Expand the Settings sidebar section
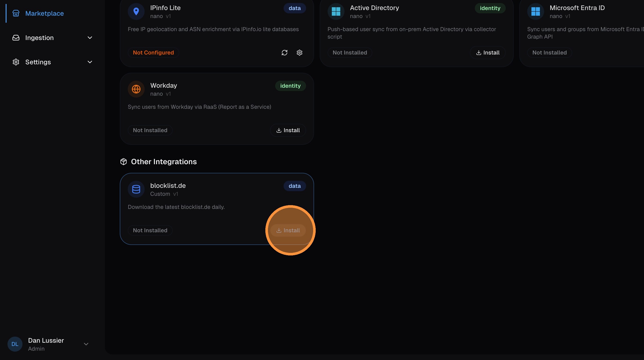 tap(89, 62)
